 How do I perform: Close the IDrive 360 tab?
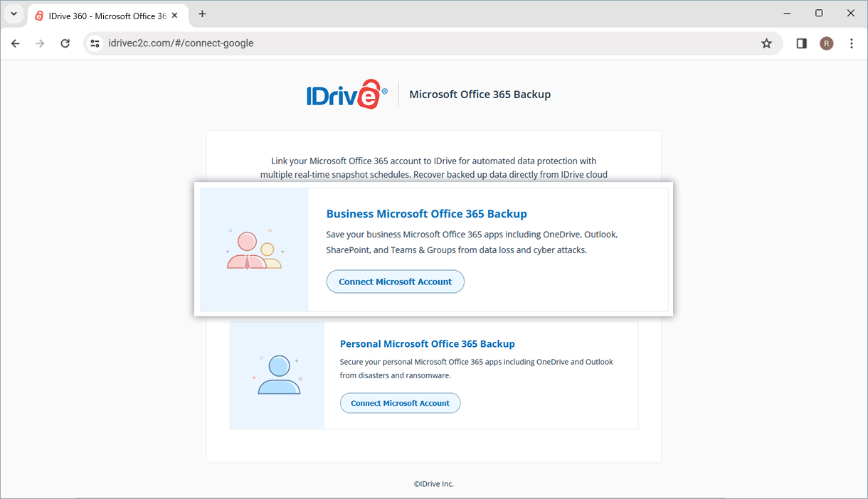[175, 14]
